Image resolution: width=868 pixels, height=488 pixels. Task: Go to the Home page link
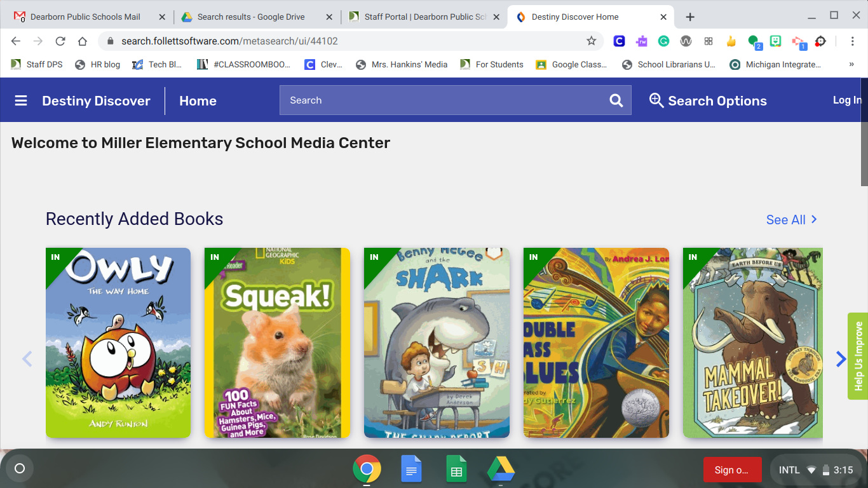198,100
